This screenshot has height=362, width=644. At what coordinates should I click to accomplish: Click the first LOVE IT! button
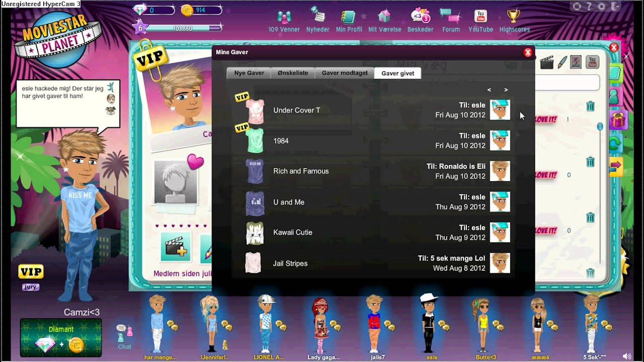pyautogui.click(x=545, y=119)
